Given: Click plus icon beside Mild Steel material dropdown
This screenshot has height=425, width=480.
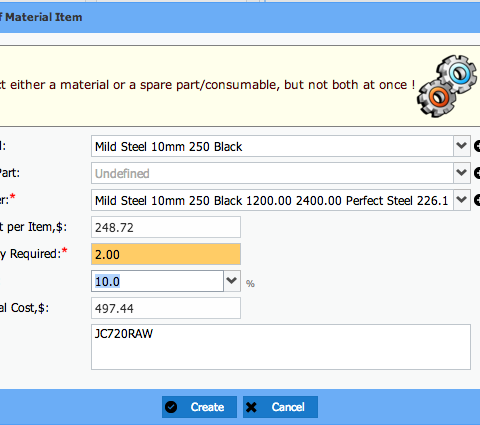Looking at the screenshot, I should [477, 146].
